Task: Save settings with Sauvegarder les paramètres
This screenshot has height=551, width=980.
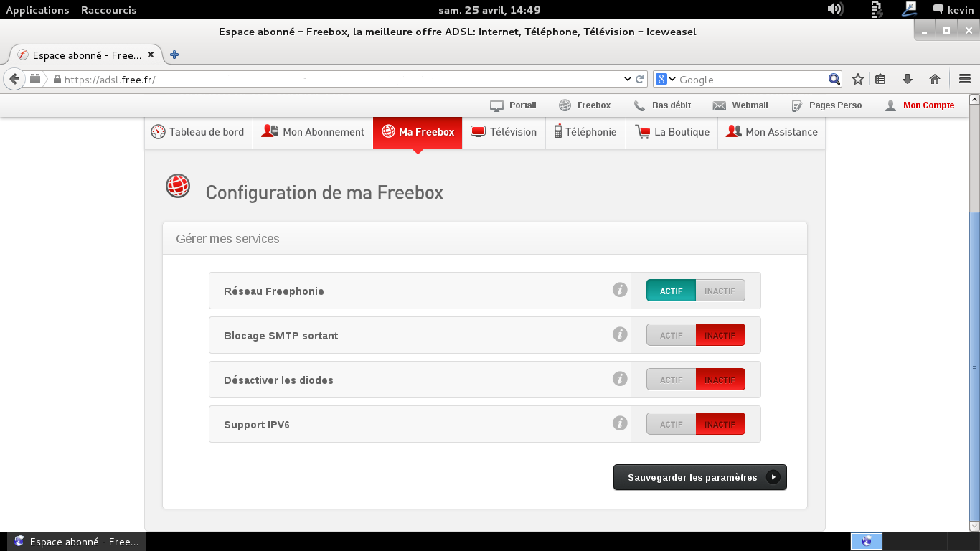Action: [700, 477]
